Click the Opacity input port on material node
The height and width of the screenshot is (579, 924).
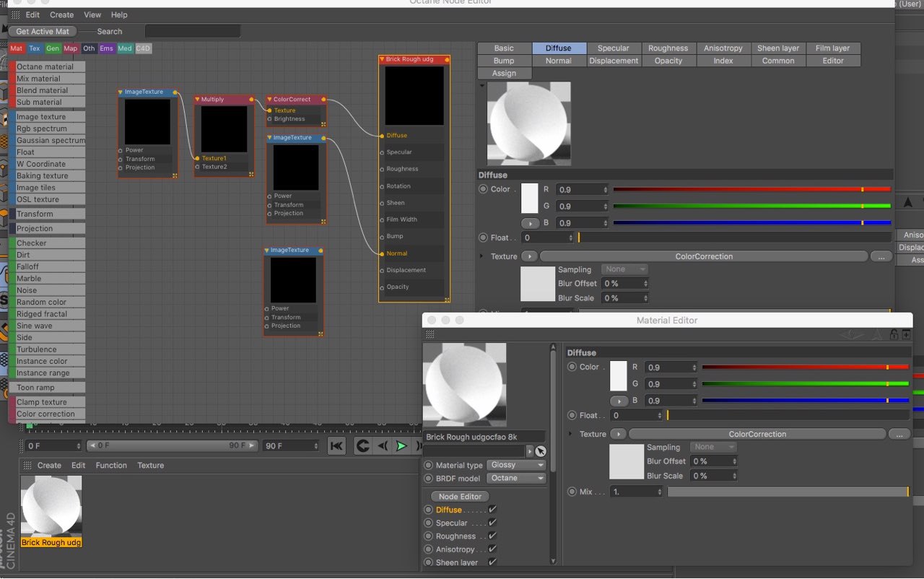point(382,287)
